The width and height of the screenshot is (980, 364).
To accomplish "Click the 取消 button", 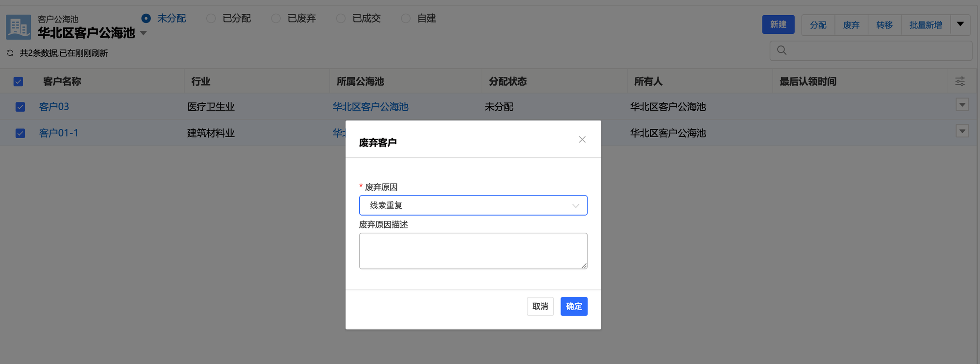I will 540,306.
